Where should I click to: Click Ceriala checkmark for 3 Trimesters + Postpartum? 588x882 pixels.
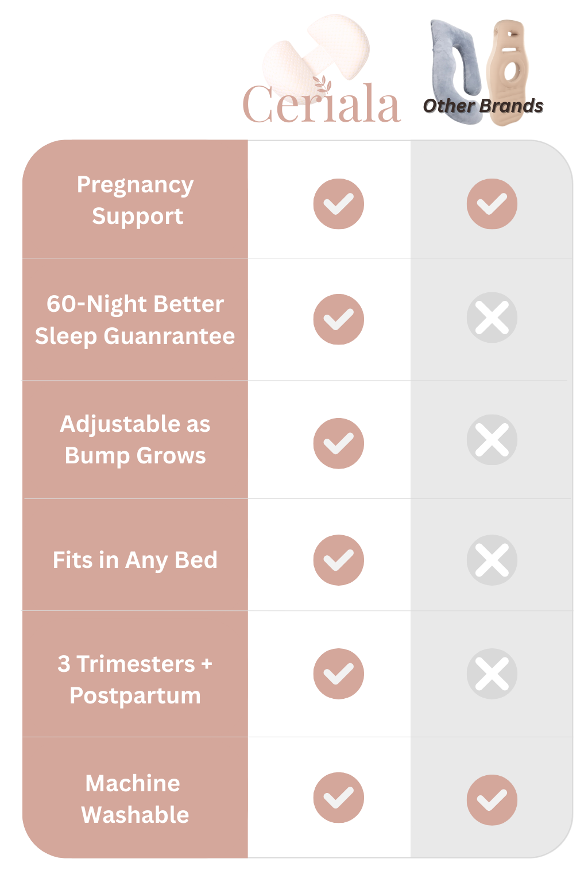[x=339, y=674]
